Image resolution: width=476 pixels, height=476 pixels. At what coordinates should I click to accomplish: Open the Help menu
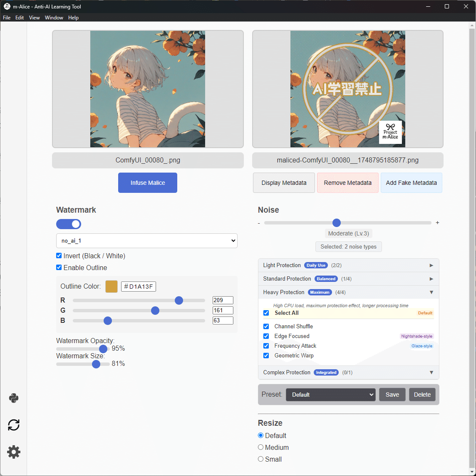(x=73, y=18)
